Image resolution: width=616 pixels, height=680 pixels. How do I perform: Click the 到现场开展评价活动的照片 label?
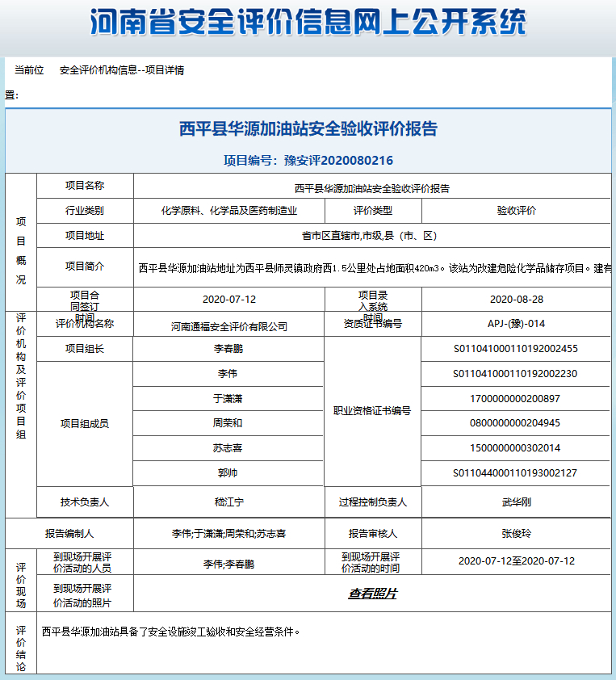pos(82,595)
